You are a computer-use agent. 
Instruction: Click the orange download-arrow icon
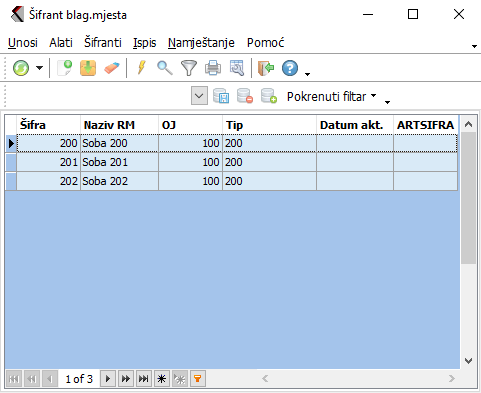88,68
